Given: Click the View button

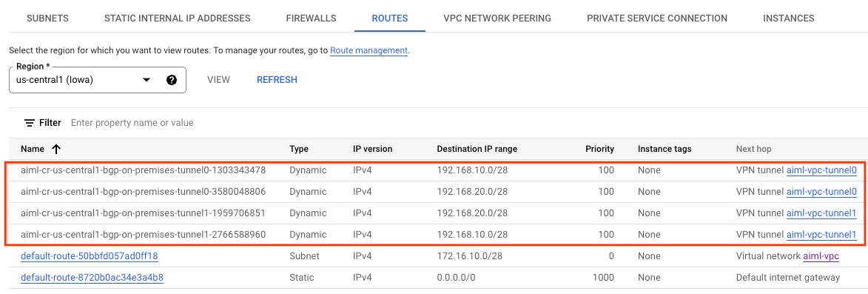Looking at the screenshot, I should pos(218,80).
